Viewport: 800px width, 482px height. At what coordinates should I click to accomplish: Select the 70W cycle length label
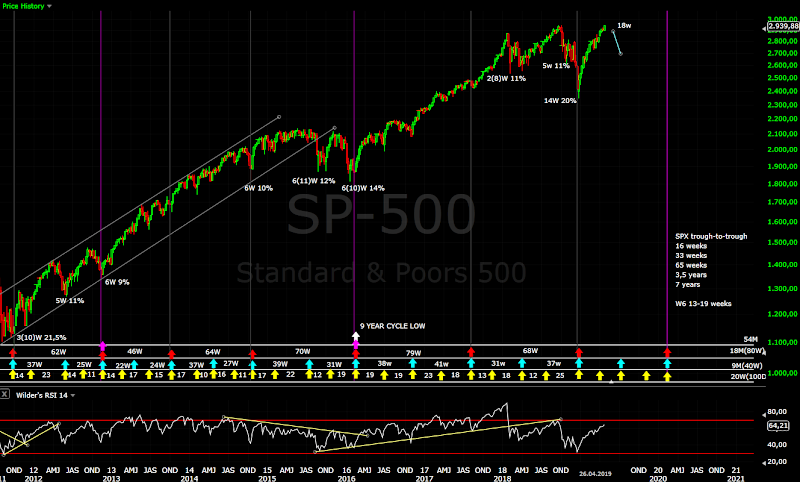point(303,351)
